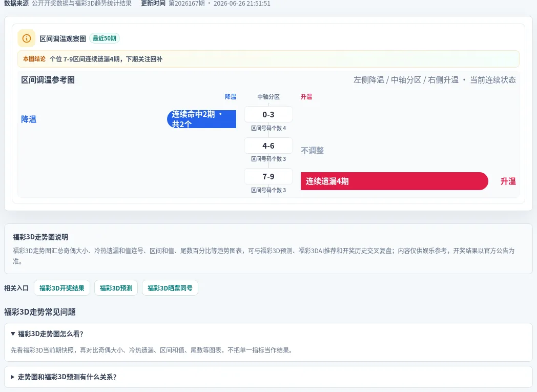Image resolution: width=537 pixels, height=392 pixels.
Task: Click the 福彩3D走势常见问题 heading
Action: [40, 312]
